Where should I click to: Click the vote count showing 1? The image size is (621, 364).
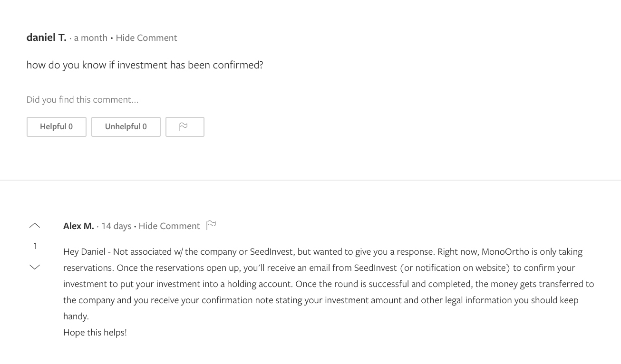tap(35, 246)
